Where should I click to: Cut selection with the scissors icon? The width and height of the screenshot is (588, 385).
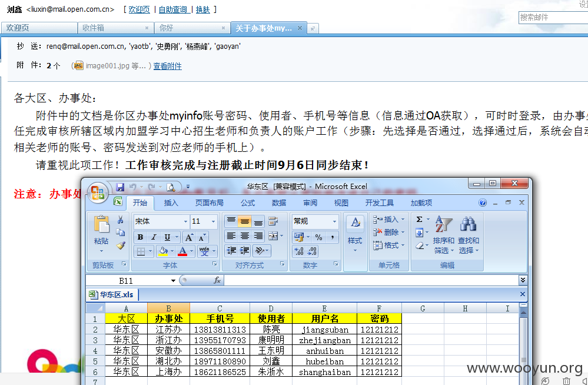[121, 220]
